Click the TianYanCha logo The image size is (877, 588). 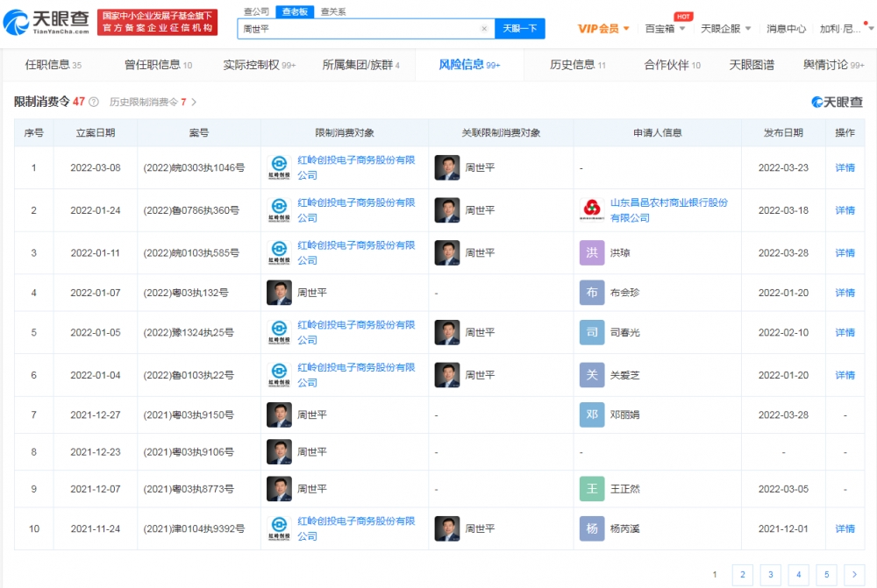(x=46, y=22)
